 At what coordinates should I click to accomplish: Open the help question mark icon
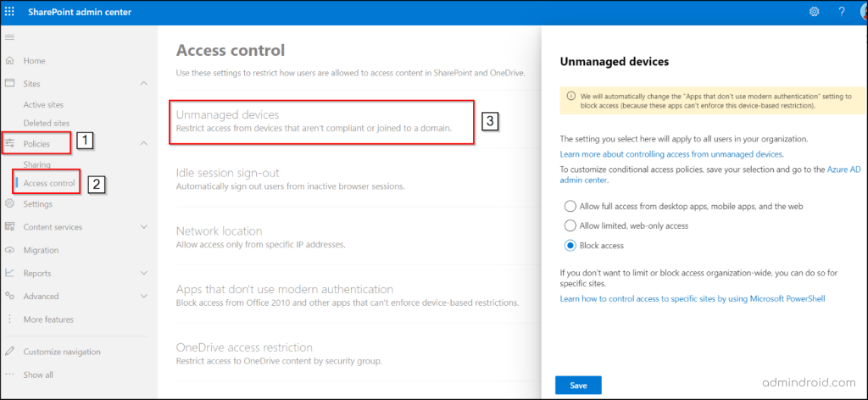pos(842,12)
